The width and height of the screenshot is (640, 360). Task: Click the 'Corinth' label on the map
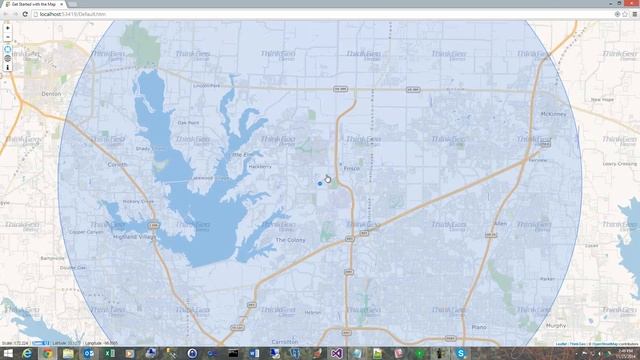click(x=118, y=165)
